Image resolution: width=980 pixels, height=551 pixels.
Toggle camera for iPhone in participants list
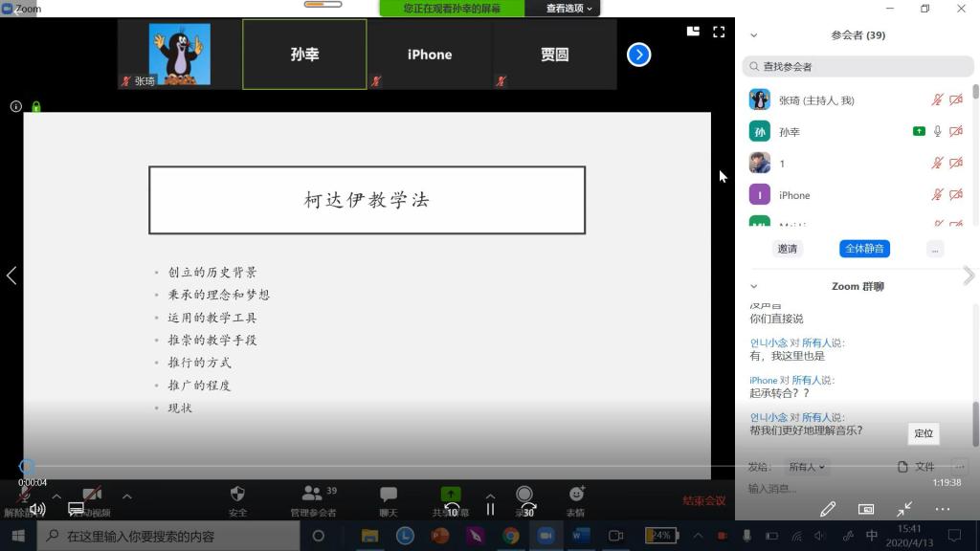(956, 195)
